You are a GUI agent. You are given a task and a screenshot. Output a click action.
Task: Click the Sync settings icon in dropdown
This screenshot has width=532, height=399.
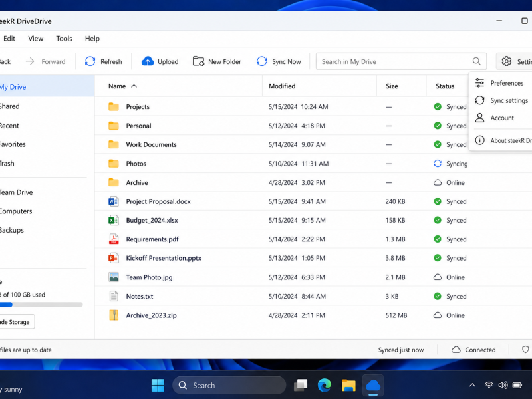479,100
